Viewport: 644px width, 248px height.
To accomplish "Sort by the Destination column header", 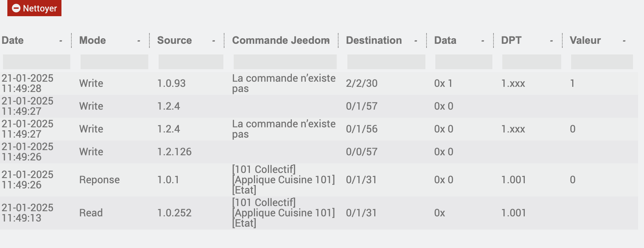I will click(x=374, y=40).
